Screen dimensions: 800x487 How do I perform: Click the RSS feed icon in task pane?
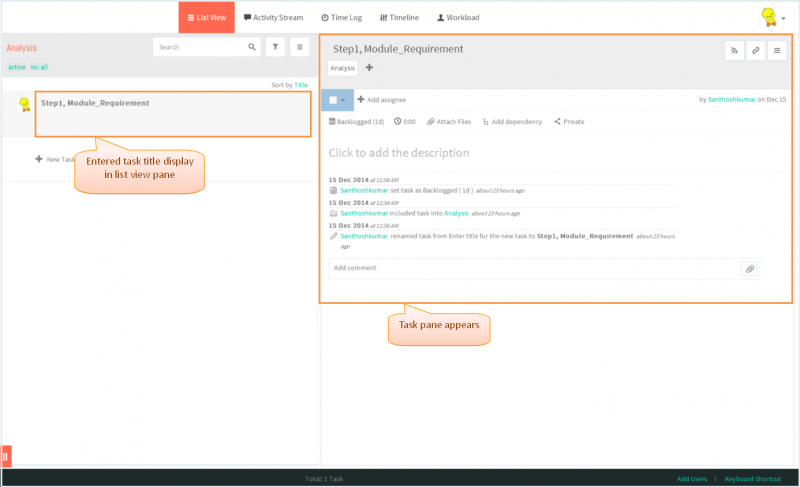[x=734, y=50]
